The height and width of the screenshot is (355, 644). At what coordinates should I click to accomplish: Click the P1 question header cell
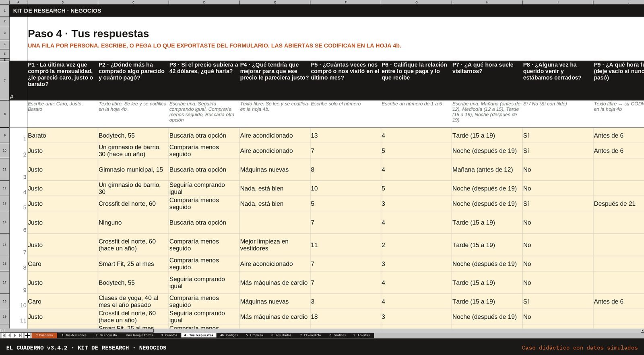pos(62,80)
